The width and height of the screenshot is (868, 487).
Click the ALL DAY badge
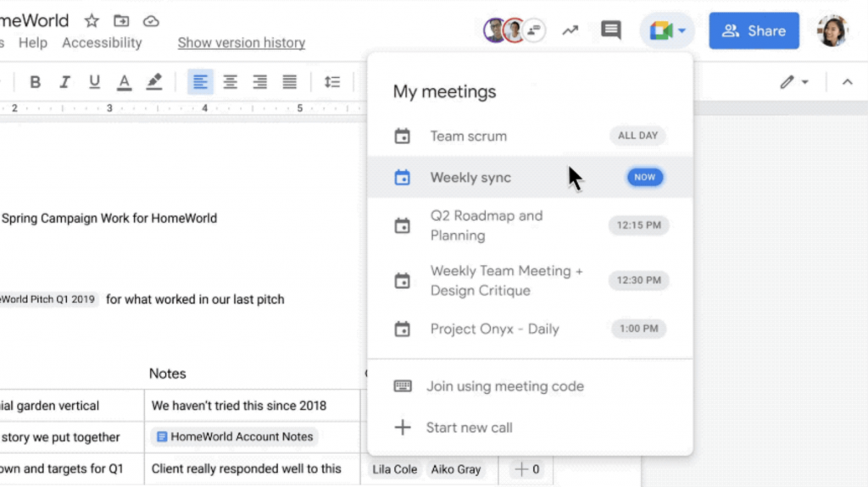pyautogui.click(x=637, y=136)
